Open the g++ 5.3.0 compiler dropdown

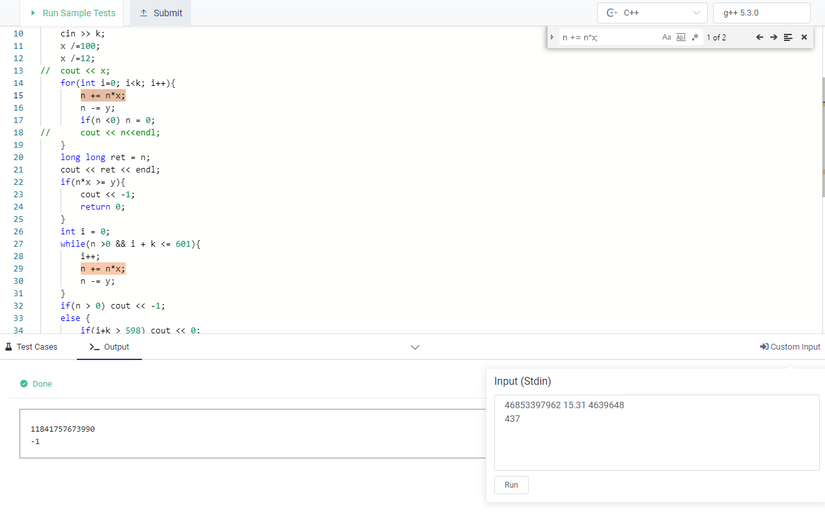761,13
